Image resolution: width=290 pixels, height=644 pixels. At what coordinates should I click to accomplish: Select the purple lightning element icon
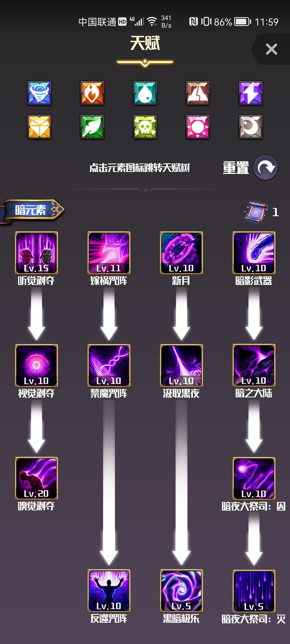pos(251,93)
